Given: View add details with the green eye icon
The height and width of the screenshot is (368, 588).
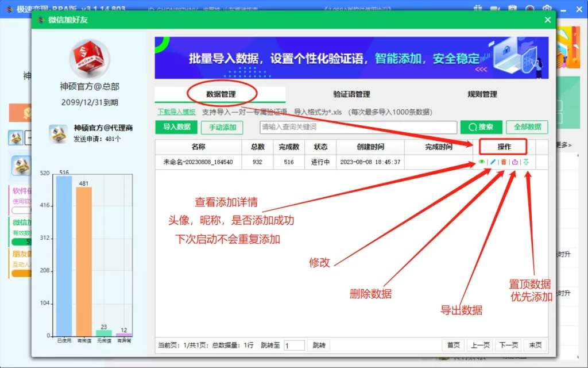Looking at the screenshot, I should [x=481, y=162].
